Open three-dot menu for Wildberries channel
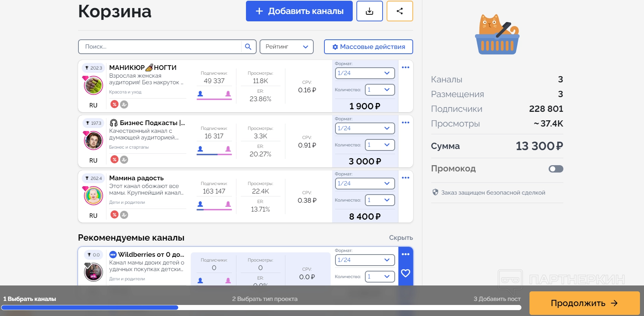The height and width of the screenshot is (316, 644). (405, 254)
